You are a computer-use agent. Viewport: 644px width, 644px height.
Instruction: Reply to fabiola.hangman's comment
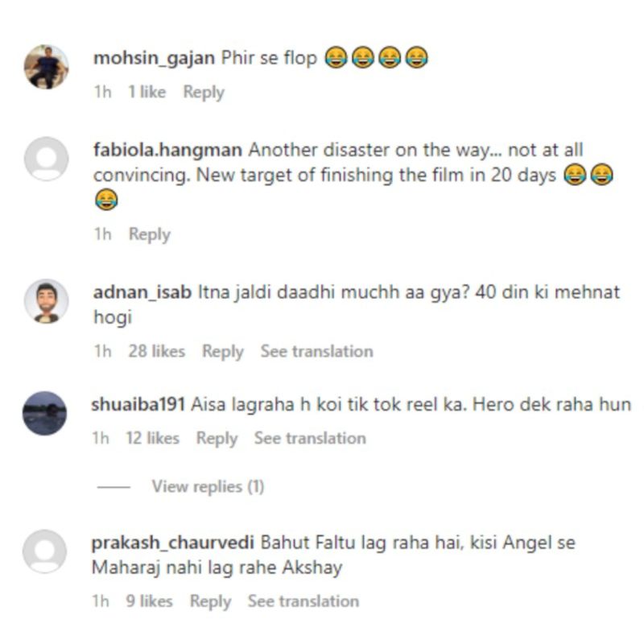tap(150, 234)
